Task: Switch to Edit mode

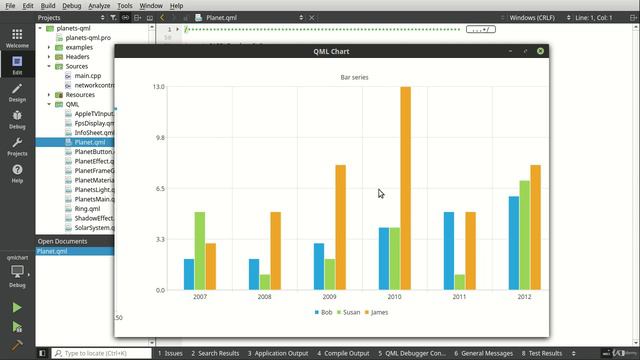Action: (17, 65)
